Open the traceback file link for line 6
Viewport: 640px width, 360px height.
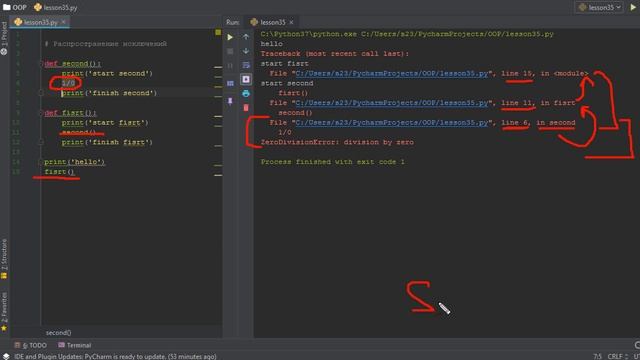pos(391,122)
